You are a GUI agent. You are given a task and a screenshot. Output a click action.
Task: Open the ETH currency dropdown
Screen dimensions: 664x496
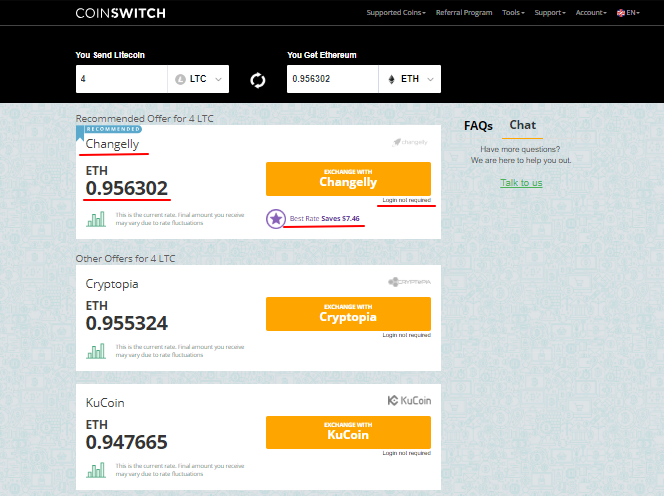tap(409, 79)
